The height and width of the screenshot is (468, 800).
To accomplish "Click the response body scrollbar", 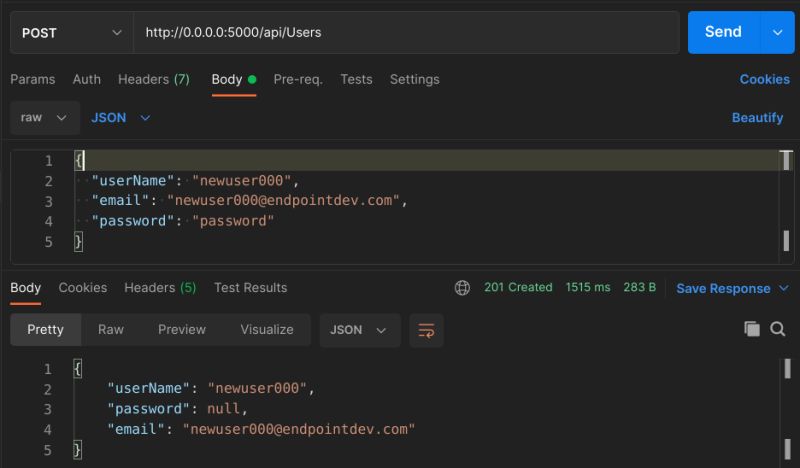I will (787, 408).
